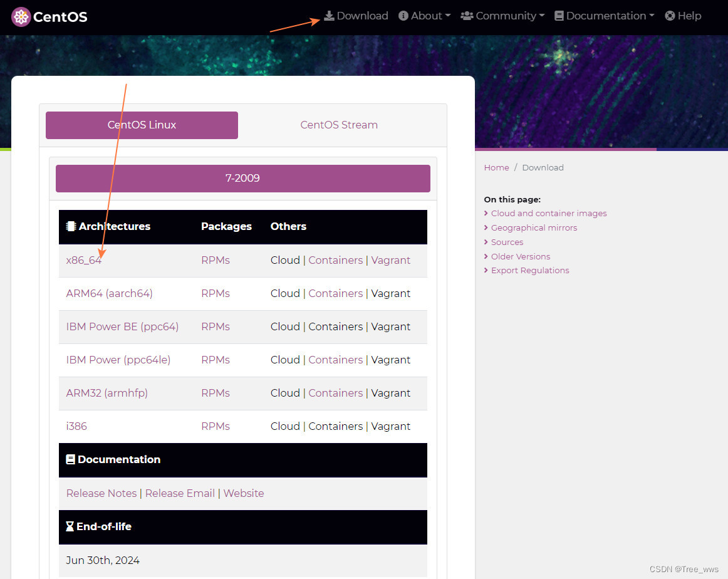Switch to the CentOS Stream tab
The height and width of the screenshot is (579, 728).
click(x=339, y=125)
